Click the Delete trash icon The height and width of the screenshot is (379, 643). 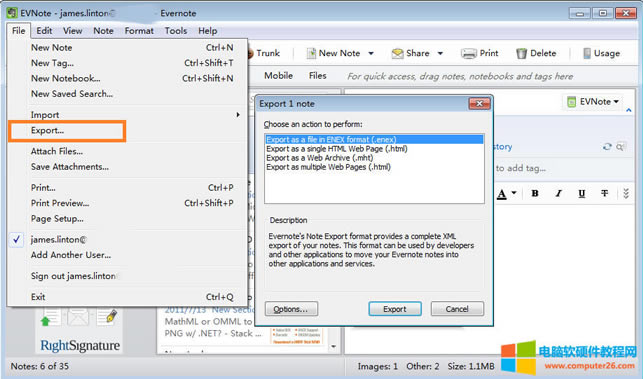click(x=521, y=53)
